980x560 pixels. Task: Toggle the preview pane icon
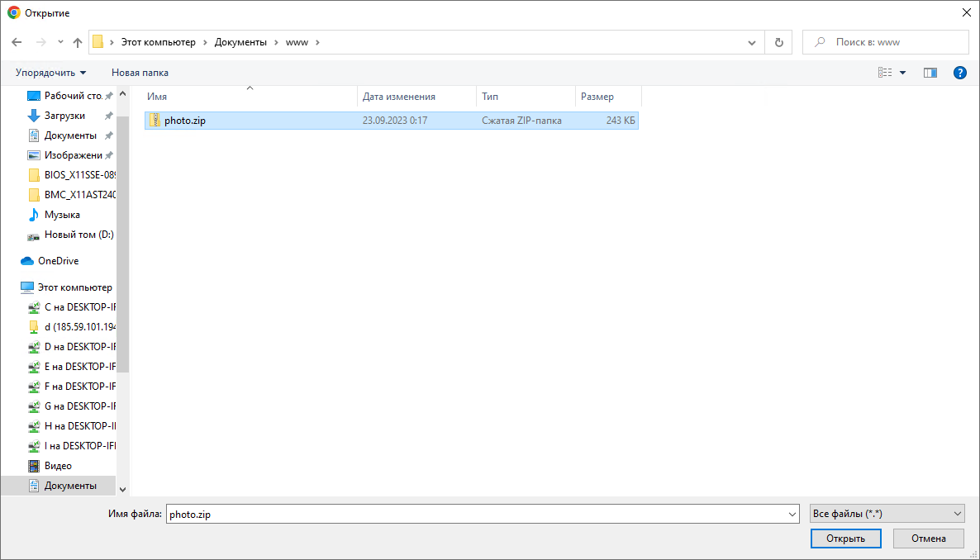click(930, 73)
